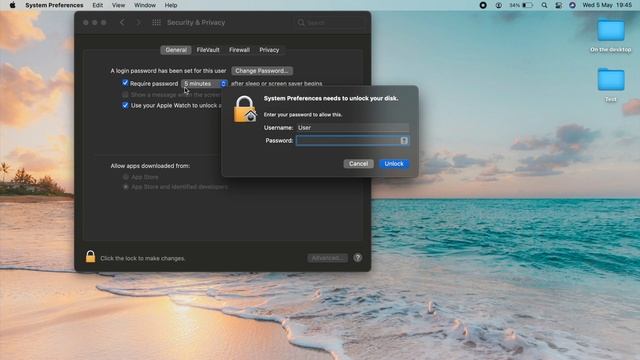Image resolution: width=640 pixels, height=360 pixels.
Task: Open the Apple menu
Action: [12, 5]
